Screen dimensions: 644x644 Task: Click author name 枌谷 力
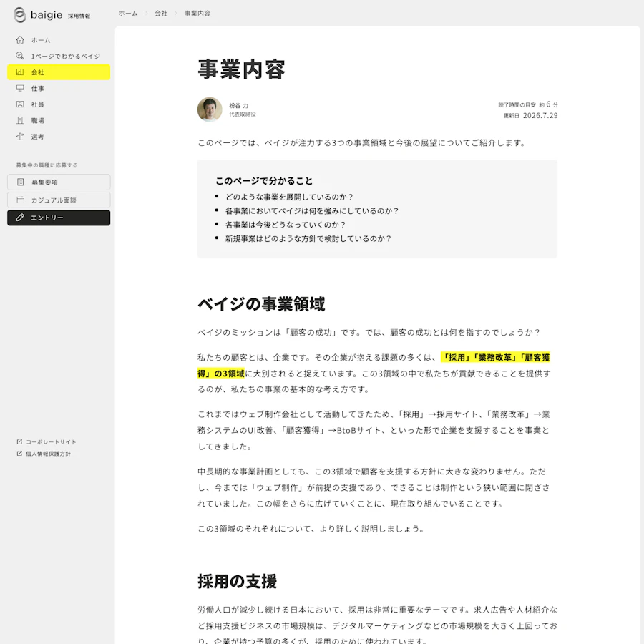238,106
